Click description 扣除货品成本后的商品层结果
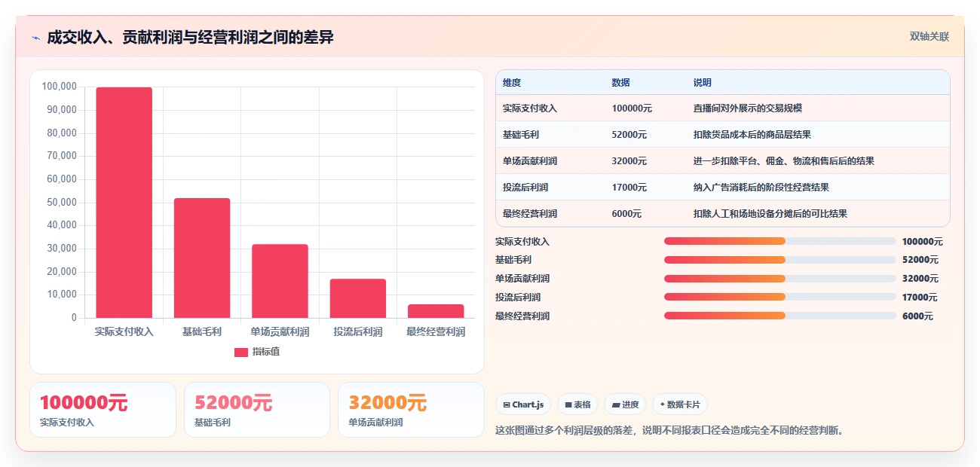The height and width of the screenshot is (467, 980). point(752,135)
